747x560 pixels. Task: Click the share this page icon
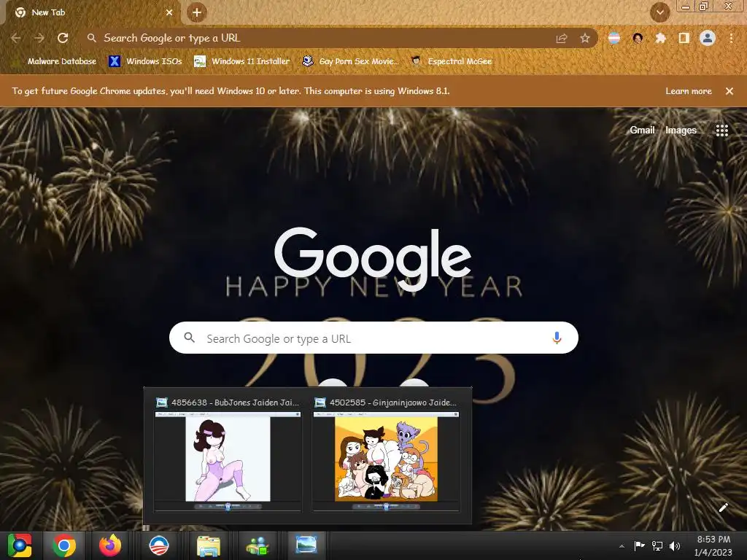coord(562,39)
